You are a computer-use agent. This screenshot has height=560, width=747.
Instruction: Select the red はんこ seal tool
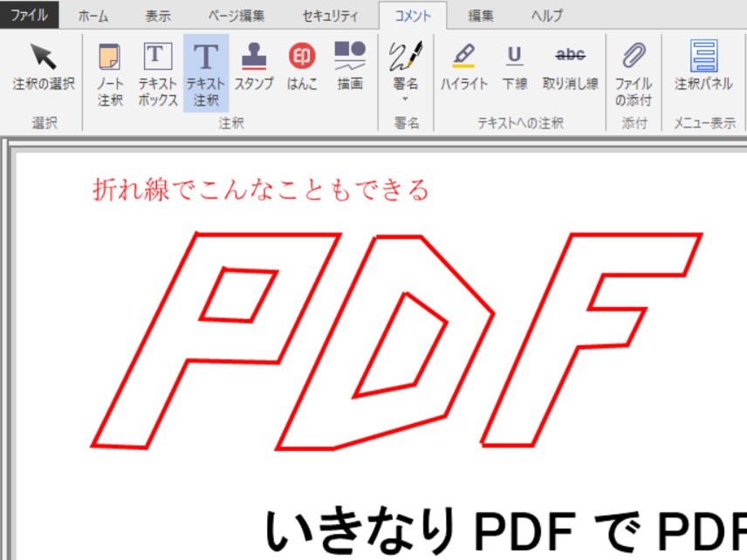click(x=302, y=66)
